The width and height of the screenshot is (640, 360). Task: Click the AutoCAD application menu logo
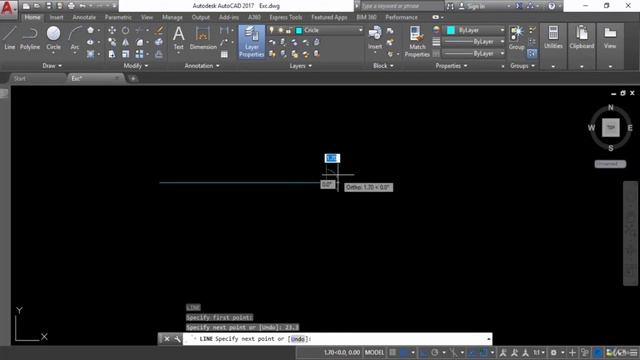[x=7, y=8]
